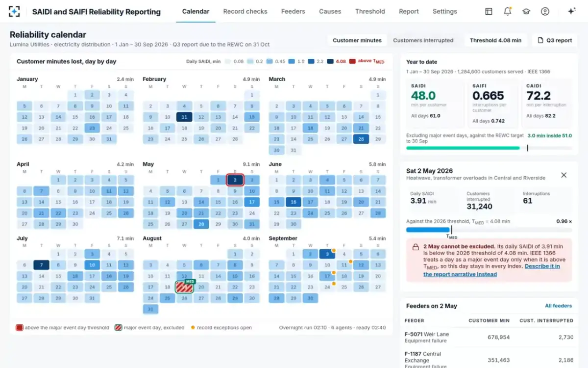
Task: Follow the 'Describe it in the report narrative instead' link
Action: [492, 270]
